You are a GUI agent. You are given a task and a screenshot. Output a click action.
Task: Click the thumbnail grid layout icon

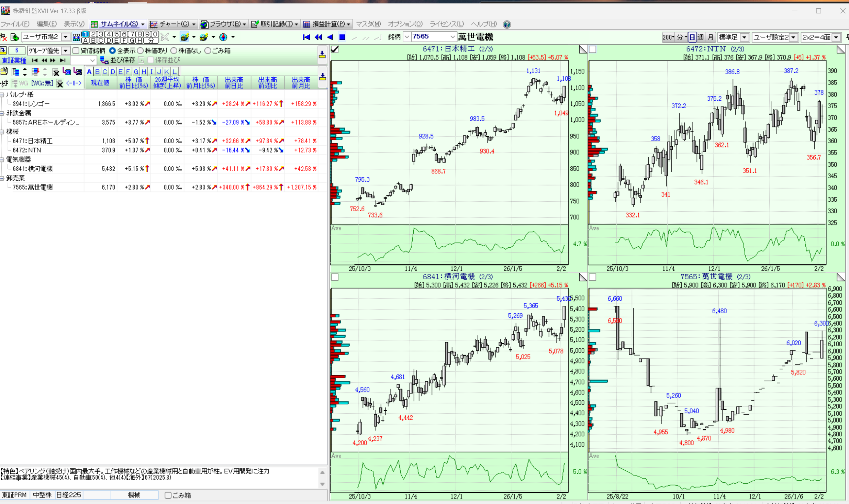[x=76, y=37]
